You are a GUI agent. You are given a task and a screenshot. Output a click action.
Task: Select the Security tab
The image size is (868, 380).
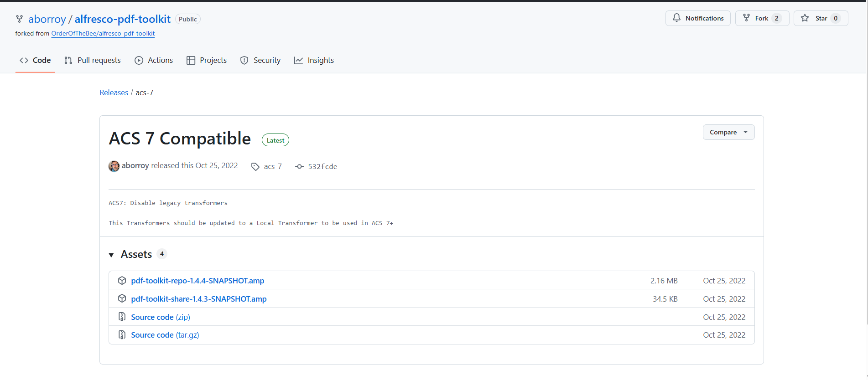point(260,60)
